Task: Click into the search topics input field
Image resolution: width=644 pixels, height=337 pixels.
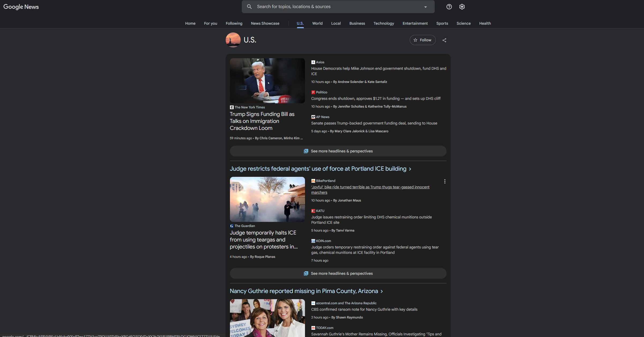Action: (x=338, y=7)
